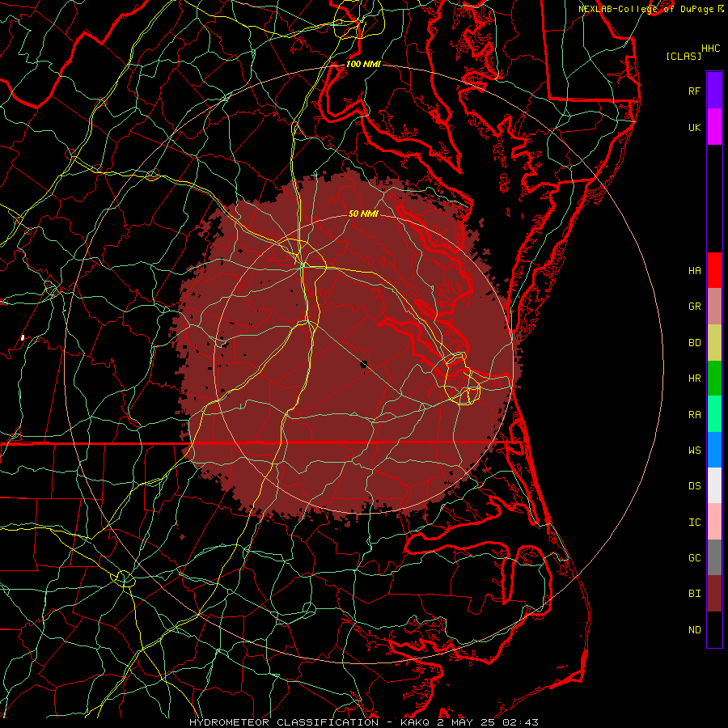
Task: Click the HA red legend swatch
Action: [714, 270]
